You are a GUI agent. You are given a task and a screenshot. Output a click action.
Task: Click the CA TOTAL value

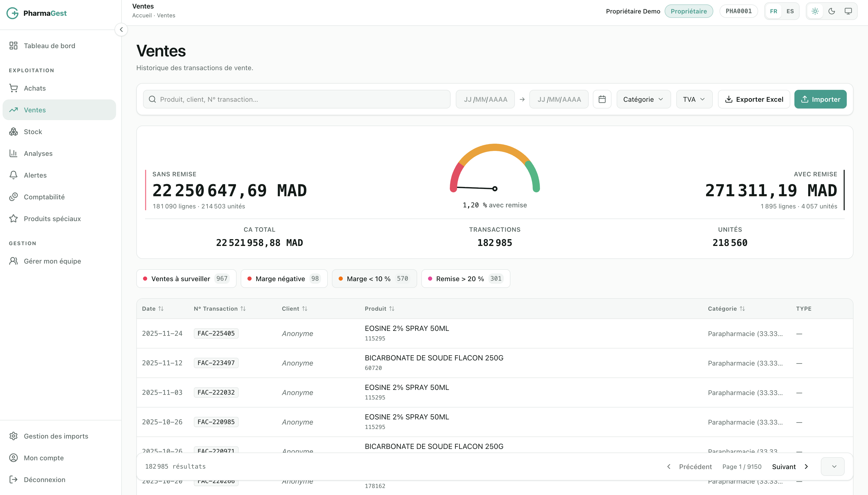(259, 243)
